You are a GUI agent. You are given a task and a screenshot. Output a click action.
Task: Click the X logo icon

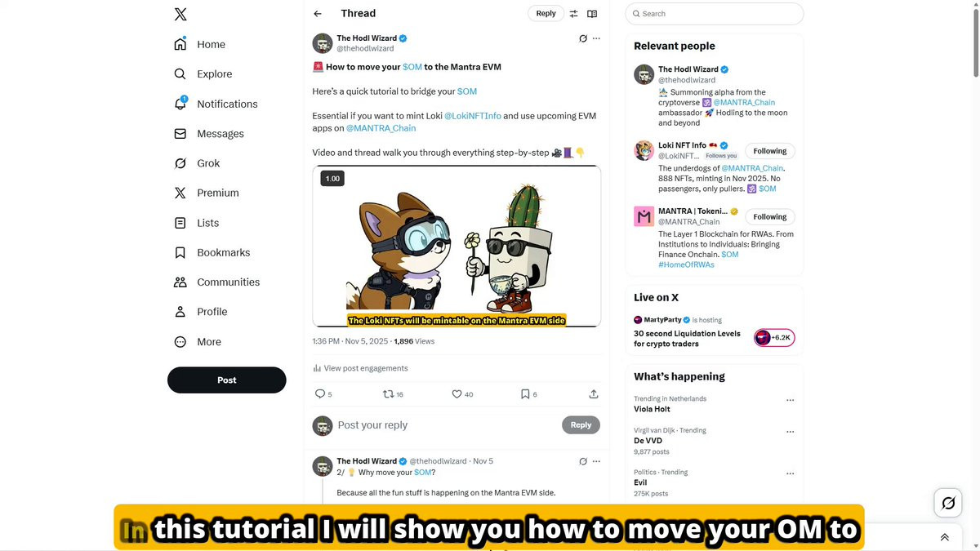[180, 14]
